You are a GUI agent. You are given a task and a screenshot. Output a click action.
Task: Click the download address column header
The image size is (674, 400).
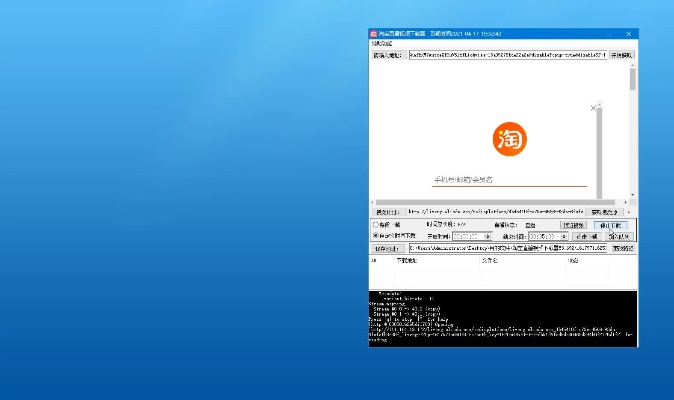click(437, 261)
